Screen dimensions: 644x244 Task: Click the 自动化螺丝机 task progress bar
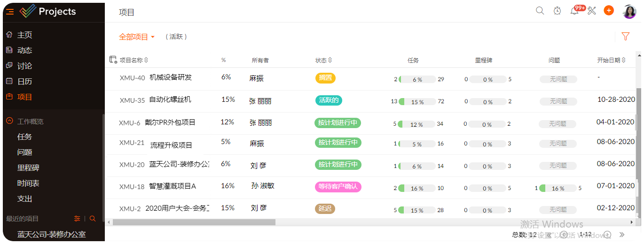417,101
